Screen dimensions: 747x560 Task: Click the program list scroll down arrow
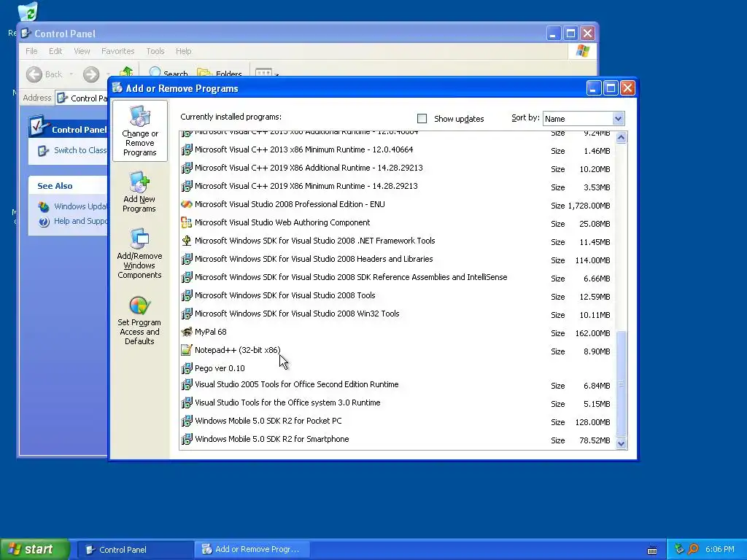(x=621, y=443)
